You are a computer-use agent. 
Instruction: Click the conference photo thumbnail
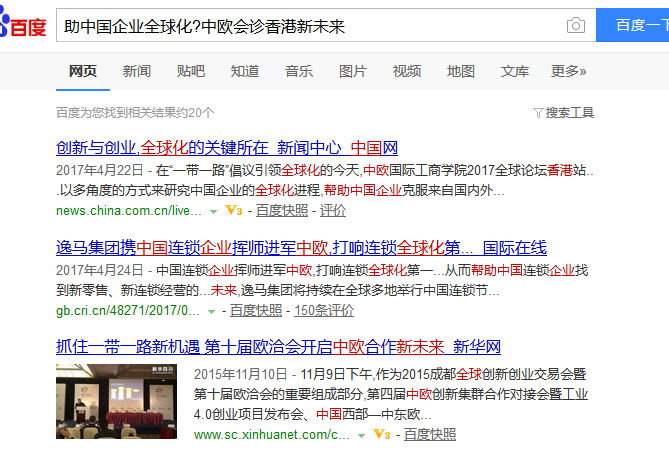tap(116, 401)
